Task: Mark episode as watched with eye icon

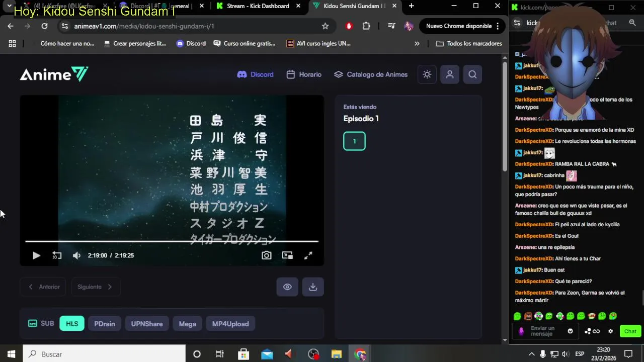Action: [x=287, y=287]
